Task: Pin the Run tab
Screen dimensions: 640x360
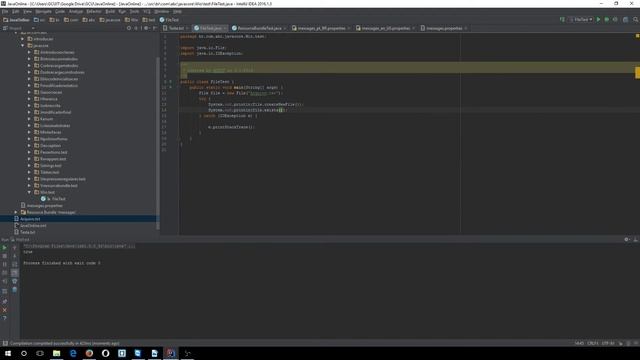Action: [4, 301]
